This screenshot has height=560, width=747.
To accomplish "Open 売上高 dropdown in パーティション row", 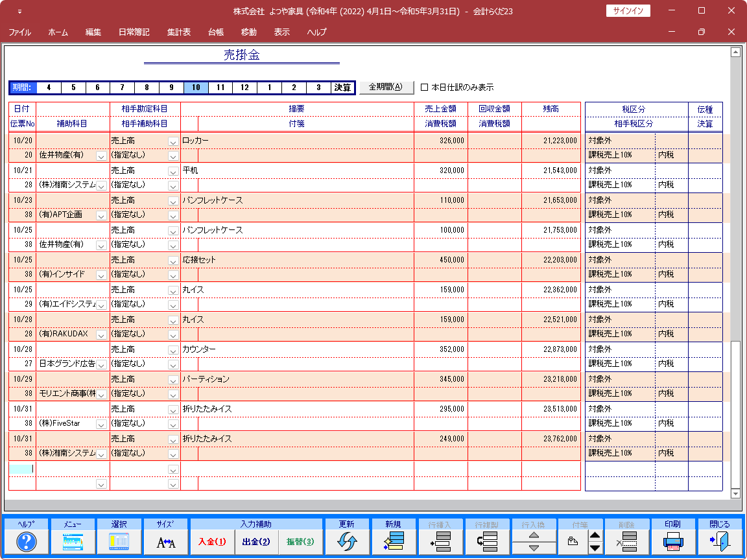I will 173,380.
